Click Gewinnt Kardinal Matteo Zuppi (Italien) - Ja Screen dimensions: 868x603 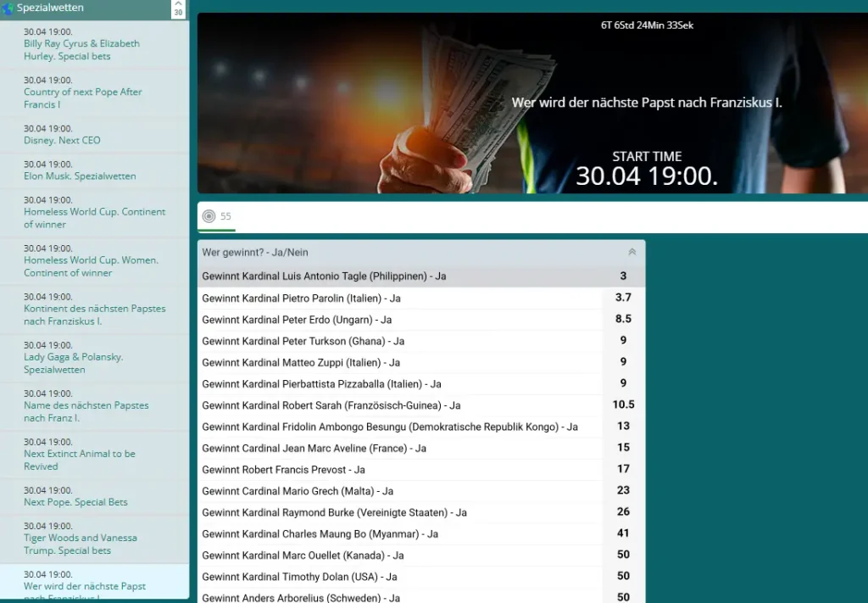(x=301, y=363)
